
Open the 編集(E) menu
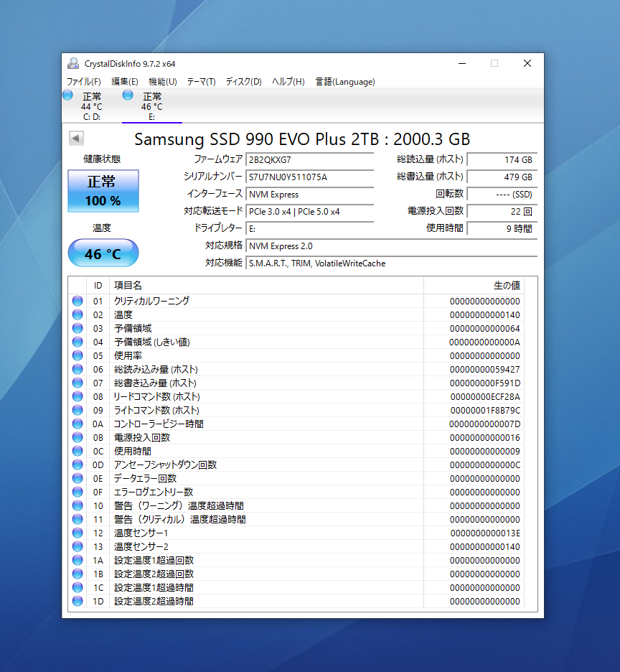click(x=125, y=81)
